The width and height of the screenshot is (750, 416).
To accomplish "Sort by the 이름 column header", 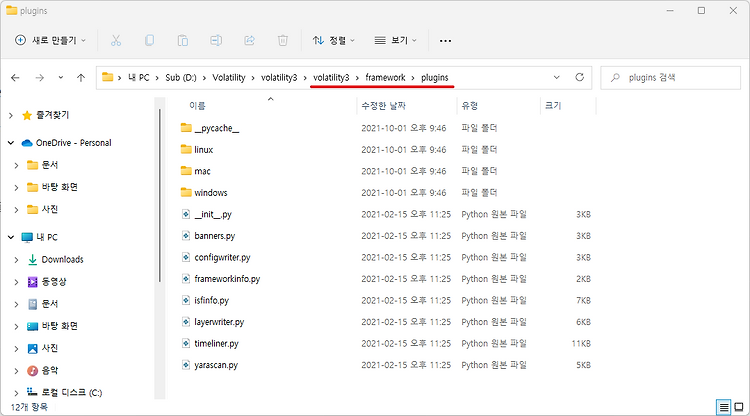I will point(197,106).
